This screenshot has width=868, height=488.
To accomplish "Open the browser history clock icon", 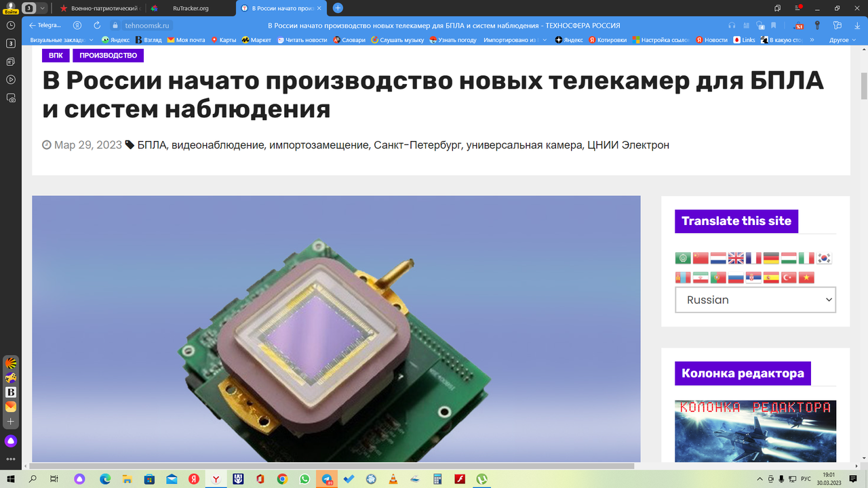I will [x=11, y=25].
